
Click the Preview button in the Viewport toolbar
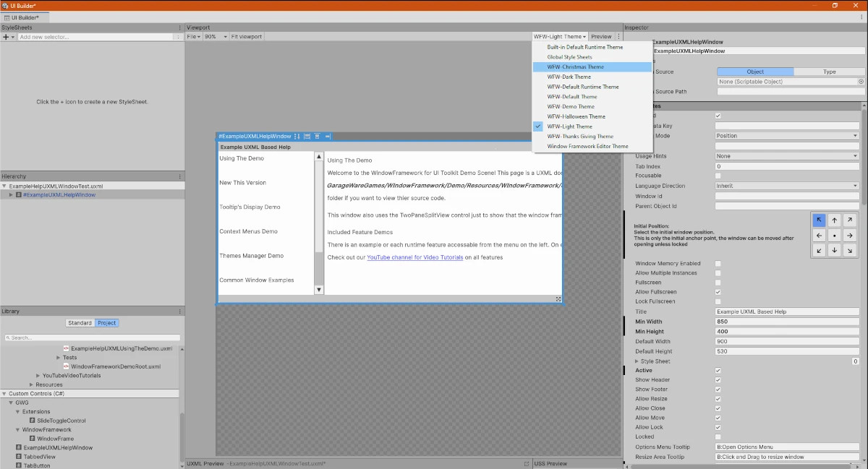pyautogui.click(x=600, y=36)
